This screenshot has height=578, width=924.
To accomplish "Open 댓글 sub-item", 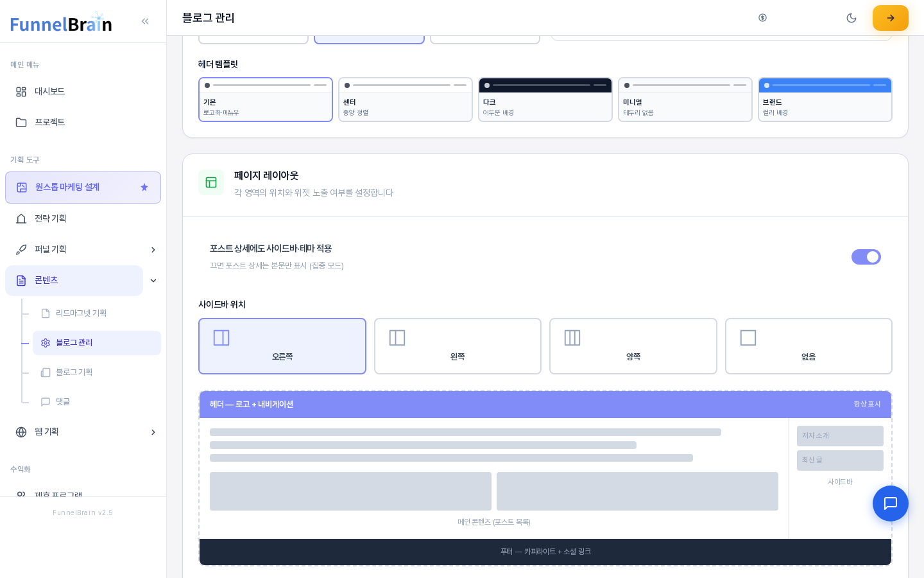I will 97,402.
